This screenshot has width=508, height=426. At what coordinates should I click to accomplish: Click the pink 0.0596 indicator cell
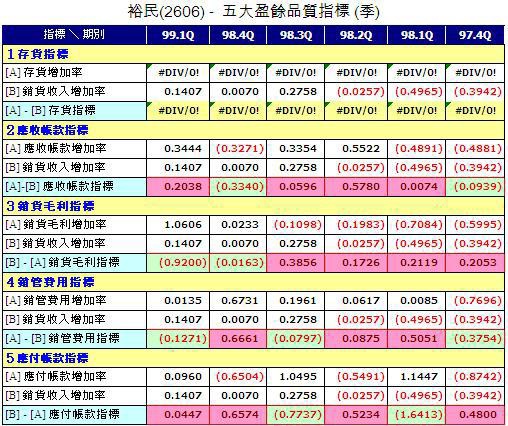pyautogui.click(x=296, y=187)
